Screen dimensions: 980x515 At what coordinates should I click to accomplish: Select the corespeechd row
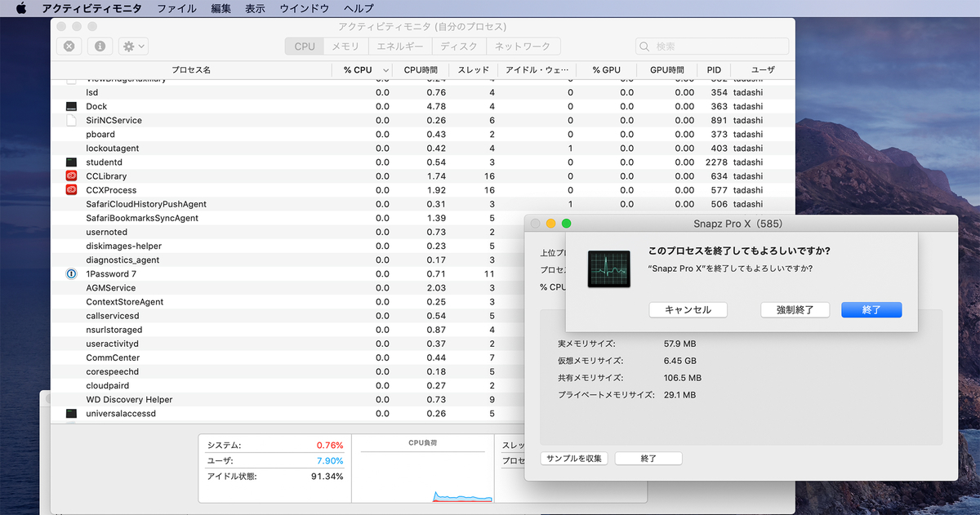287,372
